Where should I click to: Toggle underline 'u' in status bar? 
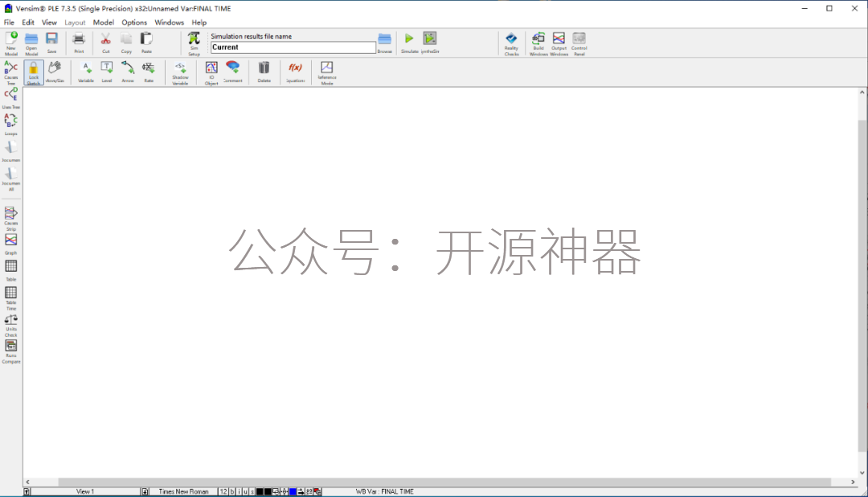[246, 491]
